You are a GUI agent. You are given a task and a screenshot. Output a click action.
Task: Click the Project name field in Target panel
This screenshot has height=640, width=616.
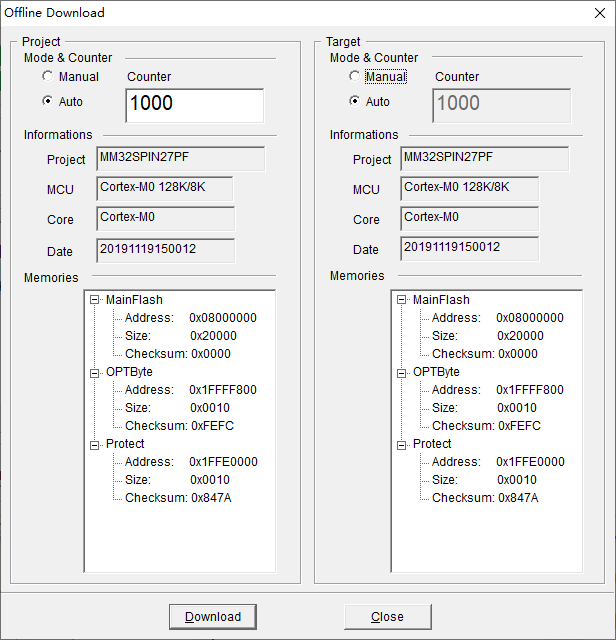click(x=485, y=158)
